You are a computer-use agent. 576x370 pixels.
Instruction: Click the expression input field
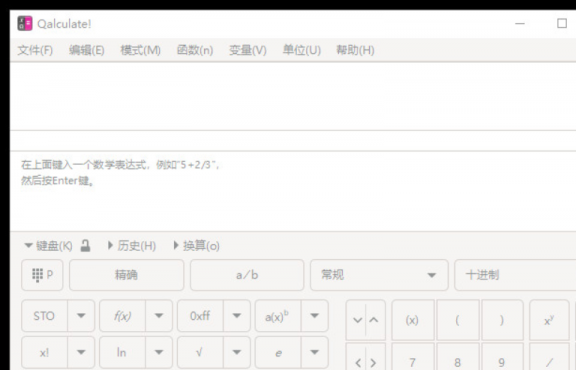(x=293, y=96)
